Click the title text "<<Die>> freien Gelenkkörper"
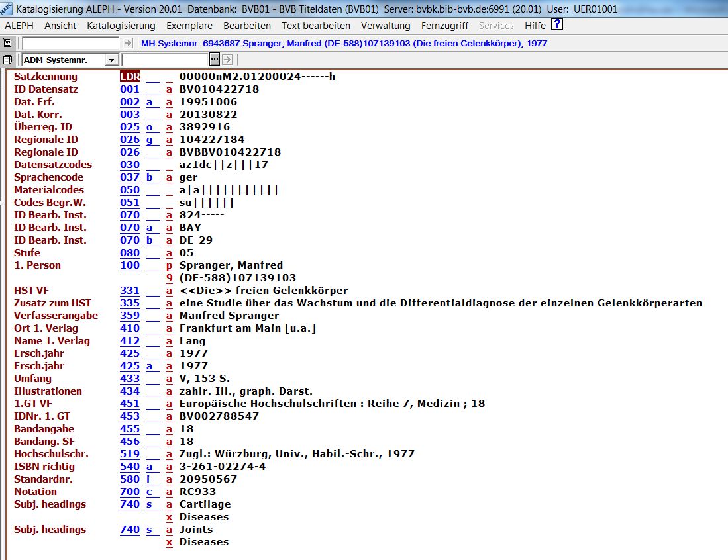Image resolution: width=728 pixels, height=560 pixels. [x=263, y=291]
